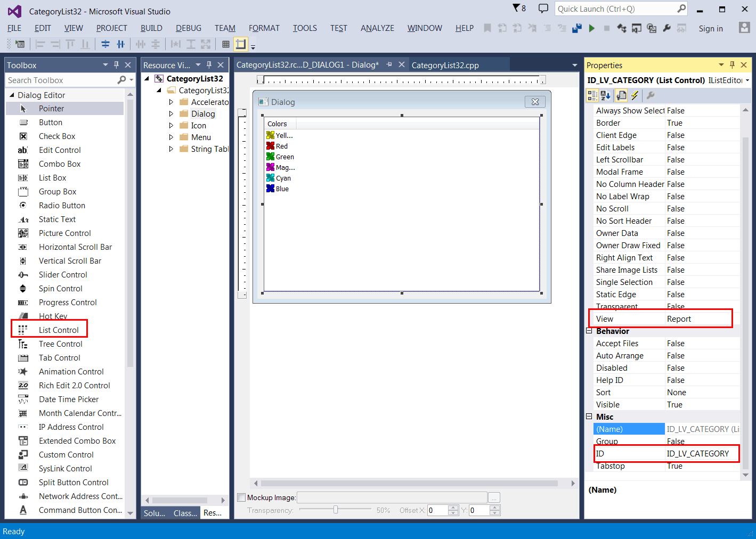Expand the Menu resource folder
Image resolution: width=756 pixels, height=539 pixels.
pos(171,137)
